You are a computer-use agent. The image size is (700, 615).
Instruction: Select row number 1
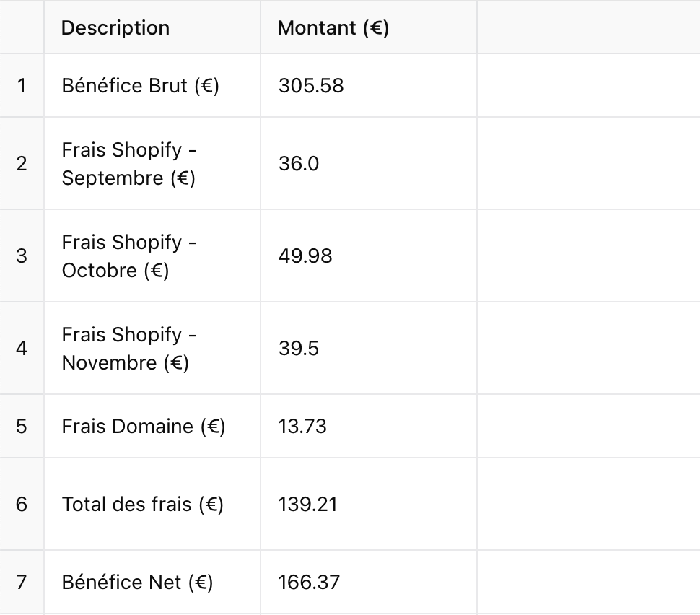pyautogui.click(x=22, y=86)
